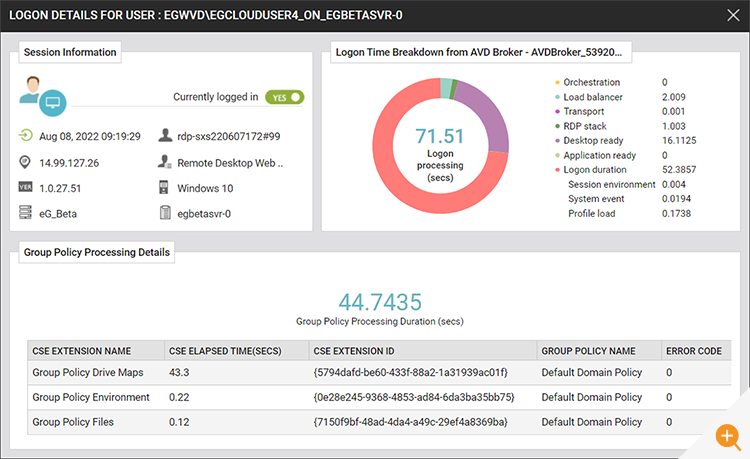Viewport: 750px width, 459px height.
Task: Select the Group Policy Files row
Action: tap(379, 422)
